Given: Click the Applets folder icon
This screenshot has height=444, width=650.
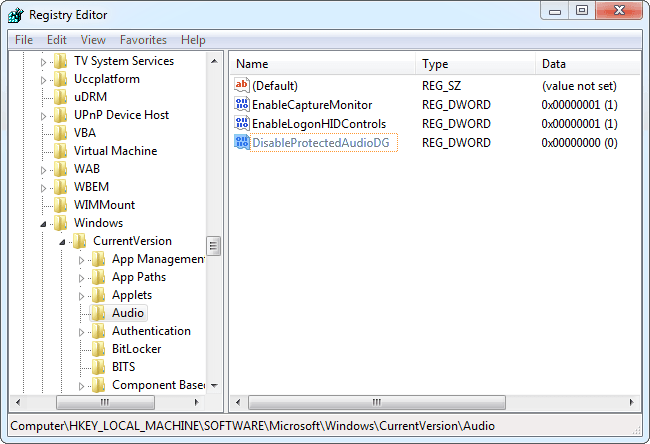Looking at the screenshot, I should 99,295.
